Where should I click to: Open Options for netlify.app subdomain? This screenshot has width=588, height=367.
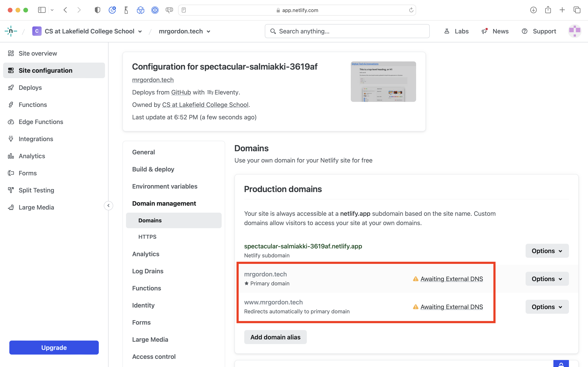(x=547, y=251)
